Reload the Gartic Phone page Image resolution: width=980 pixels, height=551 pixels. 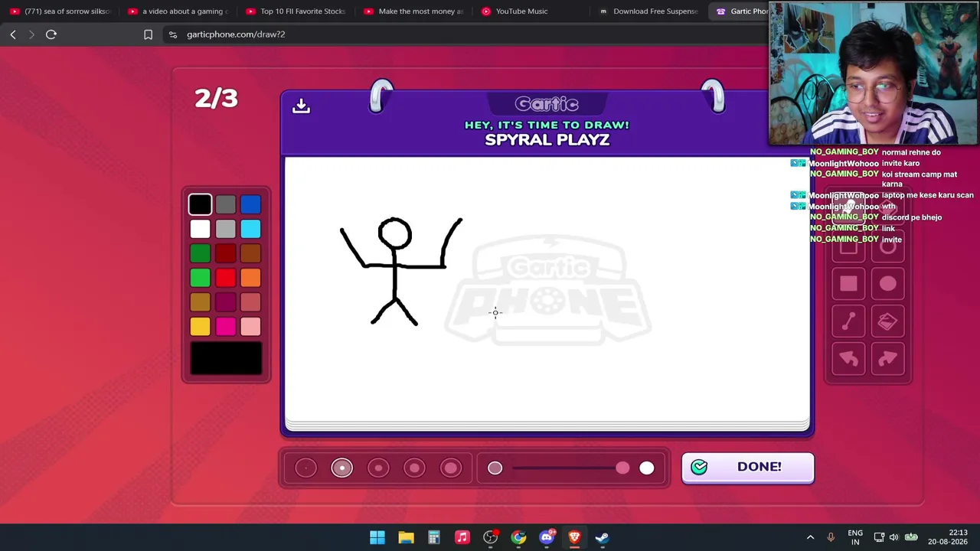tap(51, 34)
